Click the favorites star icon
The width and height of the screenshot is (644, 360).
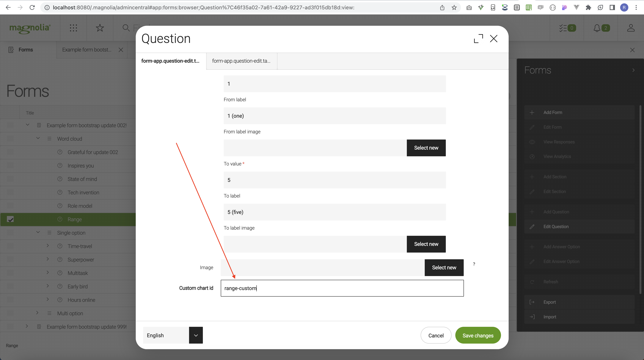tap(100, 28)
